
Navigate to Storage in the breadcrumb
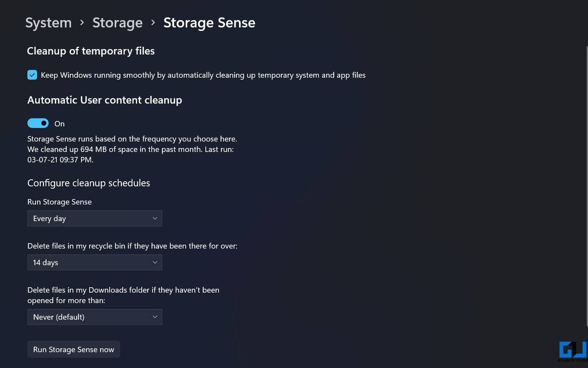117,23
